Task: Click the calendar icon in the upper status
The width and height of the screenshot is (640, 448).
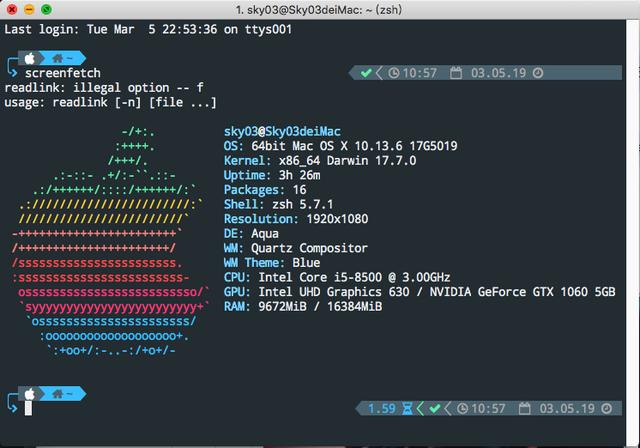Action: [456, 73]
